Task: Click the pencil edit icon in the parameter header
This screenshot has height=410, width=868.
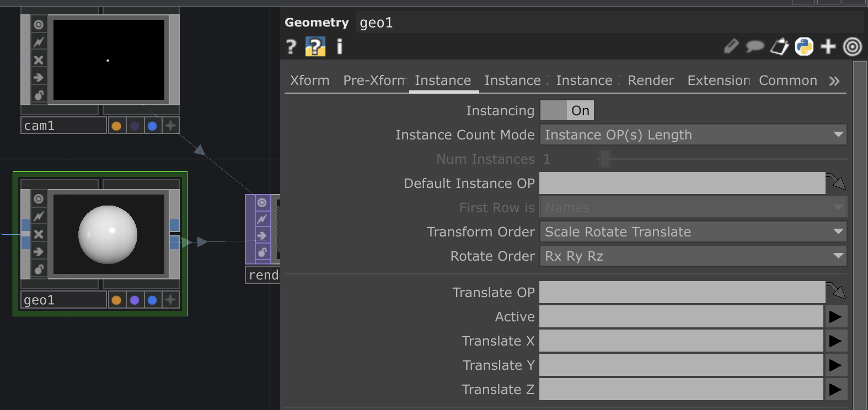Action: click(731, 47)
